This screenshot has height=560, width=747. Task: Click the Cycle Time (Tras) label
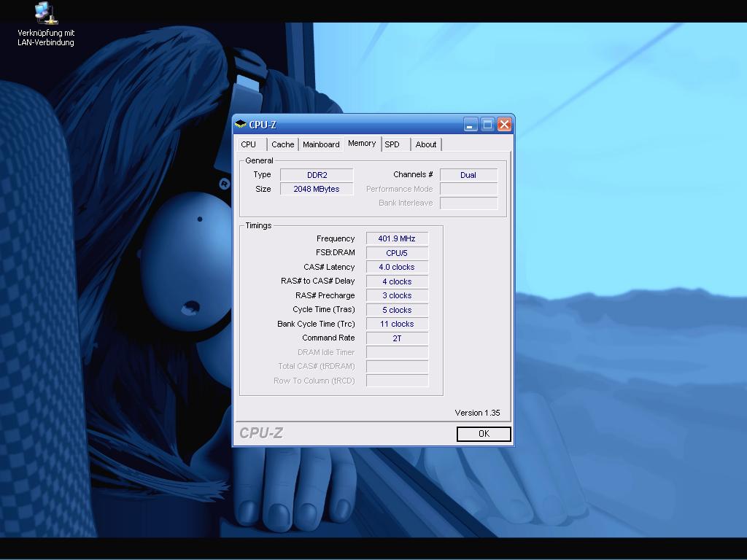coord(324,309)
